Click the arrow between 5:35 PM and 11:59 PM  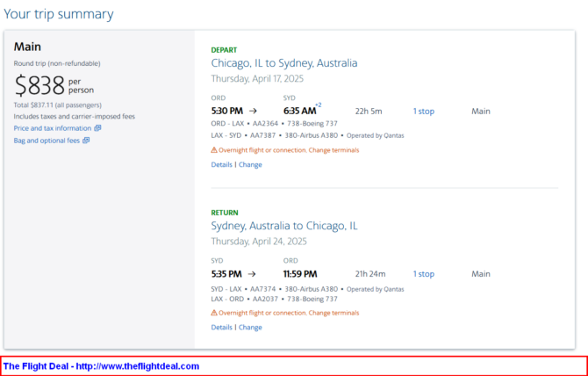pos(252,274)
